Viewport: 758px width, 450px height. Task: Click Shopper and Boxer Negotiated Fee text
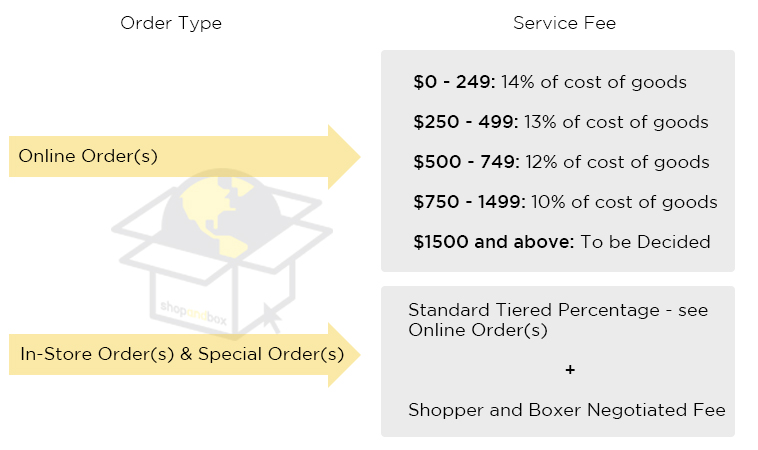(x=566, y=410)
